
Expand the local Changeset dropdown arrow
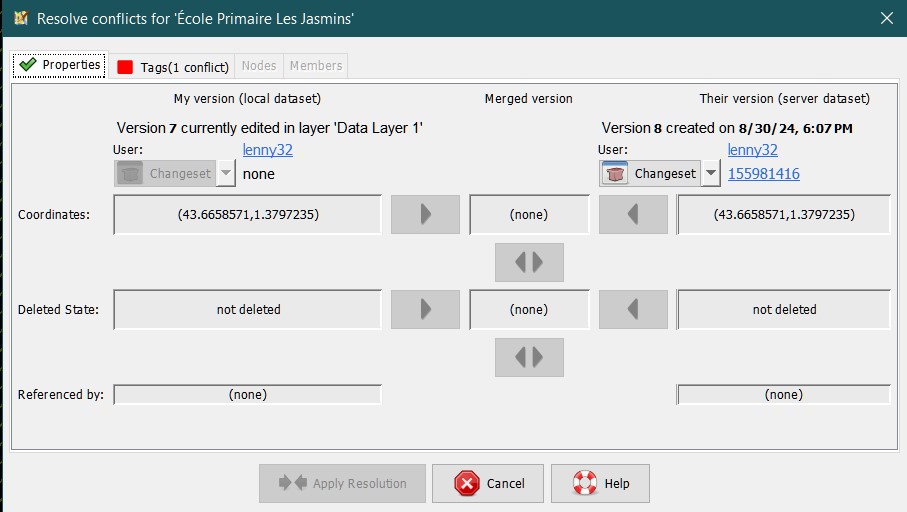pyautogui.click(x=226, y=173)
